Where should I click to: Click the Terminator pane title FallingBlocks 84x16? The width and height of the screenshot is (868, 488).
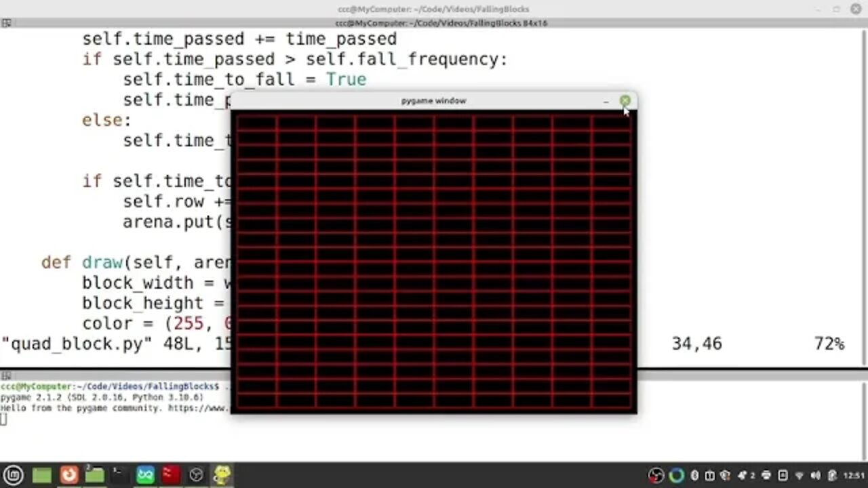click(441, 22)
